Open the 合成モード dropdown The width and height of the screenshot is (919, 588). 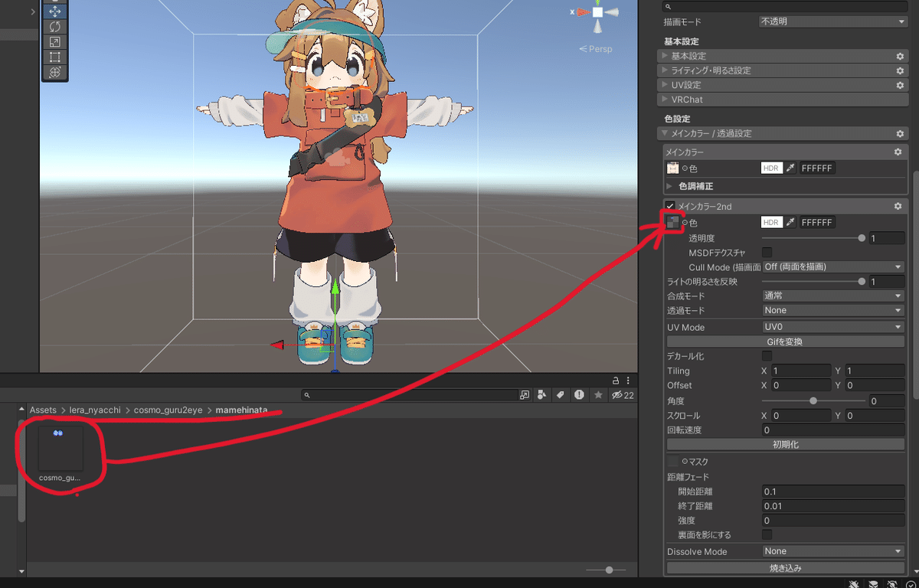(833, 296)
